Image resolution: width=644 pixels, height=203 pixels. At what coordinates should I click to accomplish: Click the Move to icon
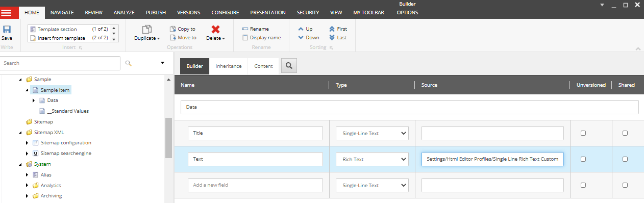coord(172,38)
